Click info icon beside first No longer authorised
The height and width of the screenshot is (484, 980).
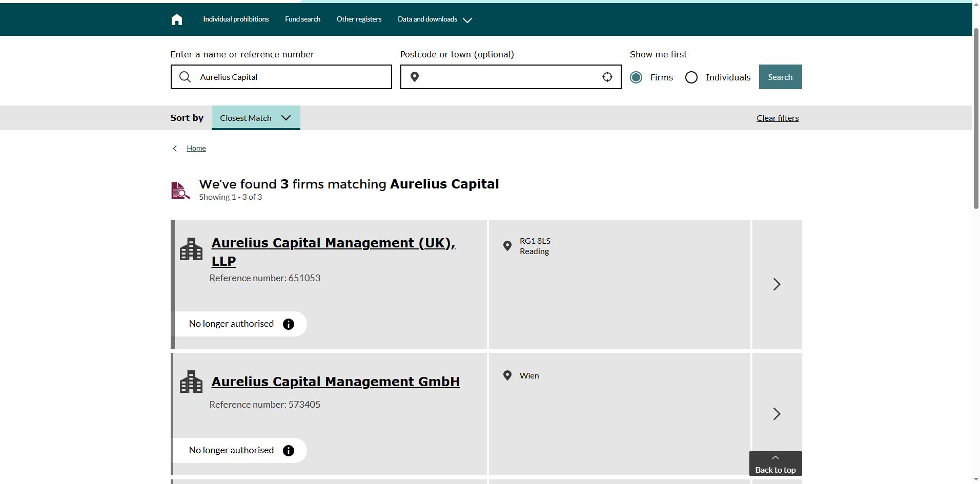tap(289, 324)
